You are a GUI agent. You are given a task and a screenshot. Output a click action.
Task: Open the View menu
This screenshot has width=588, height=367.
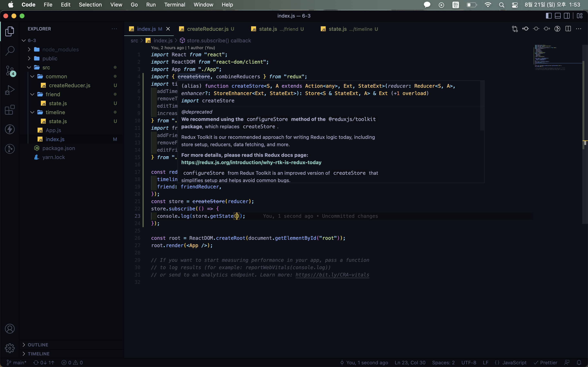pos(116,5)
